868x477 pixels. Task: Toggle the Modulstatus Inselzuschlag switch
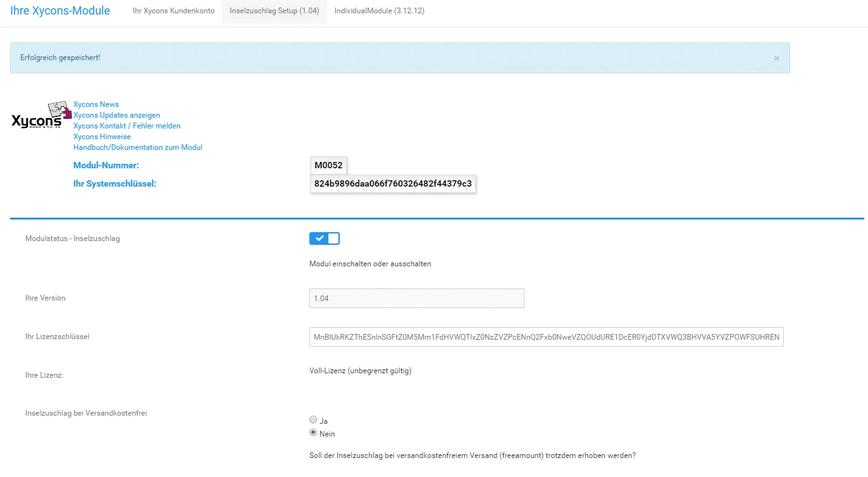point(325,238)
